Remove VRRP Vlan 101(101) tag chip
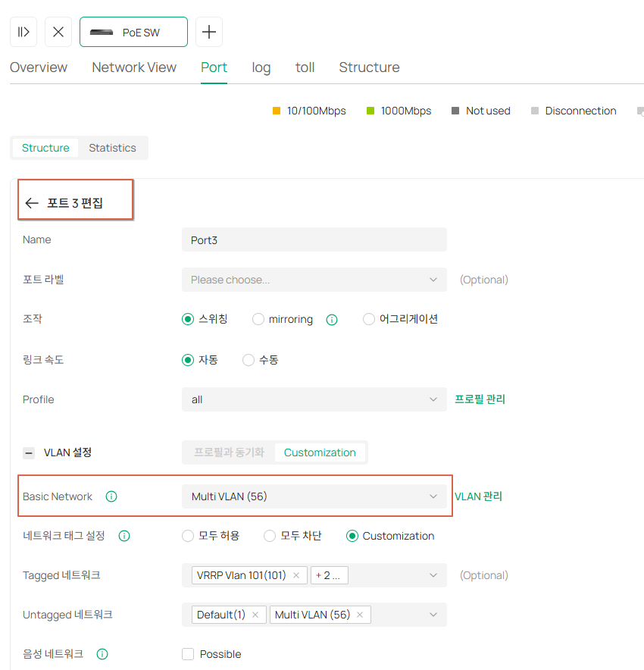Viewport: 644px width, 670px height. tap(296, 575)
